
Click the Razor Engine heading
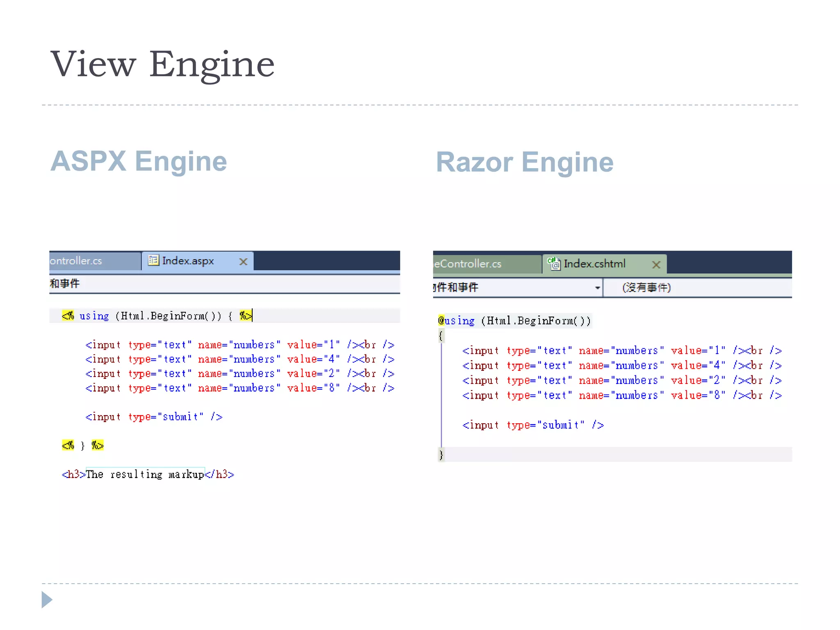click(x=524, y=162)
